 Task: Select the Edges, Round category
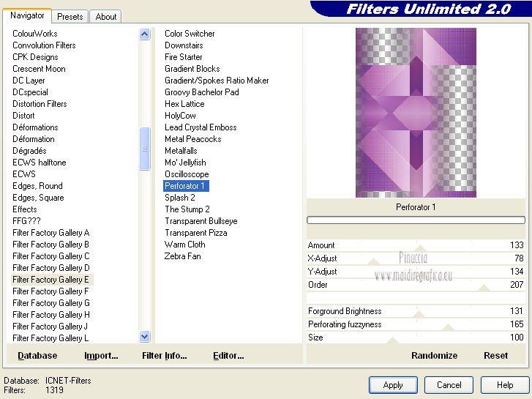37,186
